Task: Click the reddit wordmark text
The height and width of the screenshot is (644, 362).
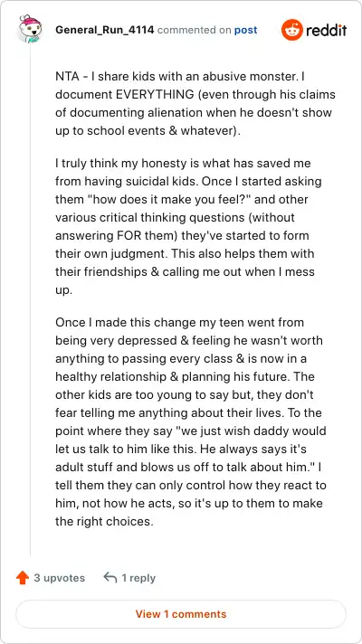Action: [x=327, y=30]
